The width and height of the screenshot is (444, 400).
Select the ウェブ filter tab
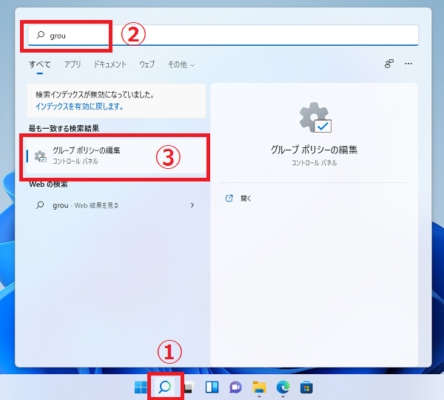tap(147, 64)
